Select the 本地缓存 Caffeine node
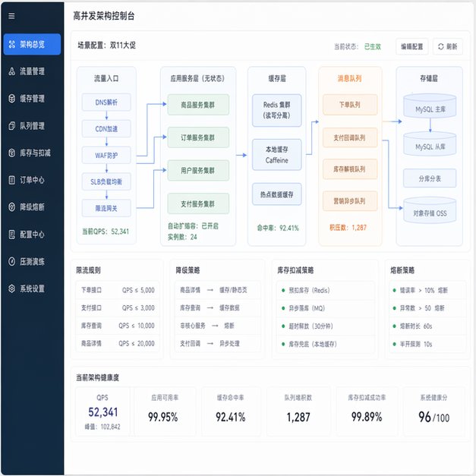 coord(277,155)
